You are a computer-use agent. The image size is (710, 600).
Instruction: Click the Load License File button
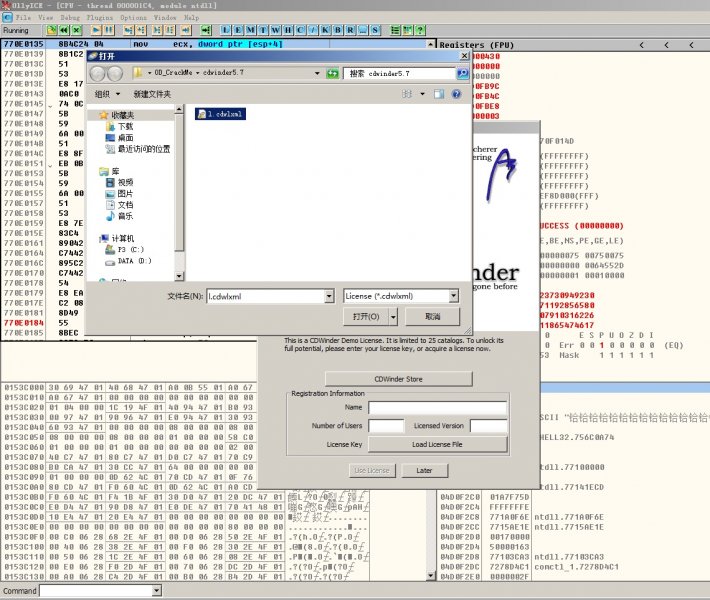point(437,444)
